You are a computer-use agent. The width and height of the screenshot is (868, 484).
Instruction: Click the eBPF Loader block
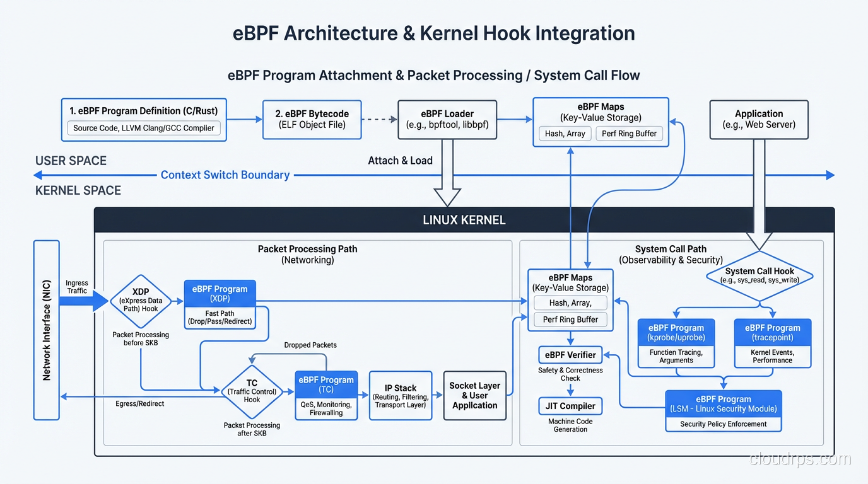447,120
